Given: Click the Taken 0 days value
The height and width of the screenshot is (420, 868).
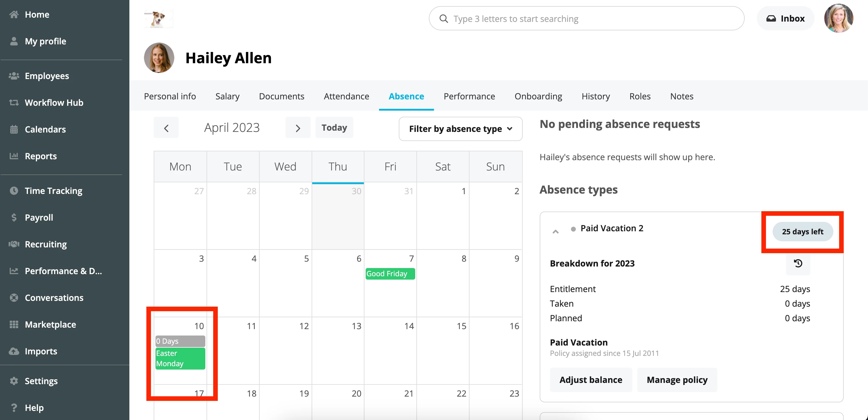Looking at the screenshot, I should pos(798,303).
